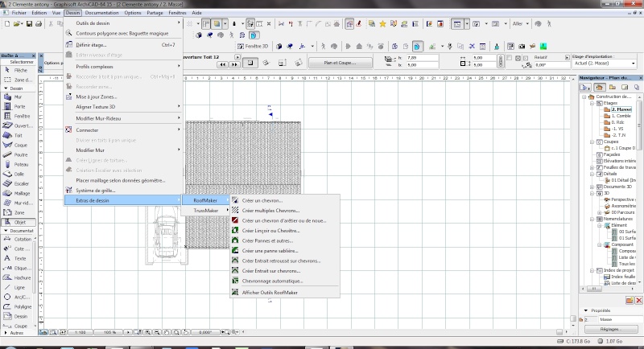Choose Créer un chevron

(285, 200)
